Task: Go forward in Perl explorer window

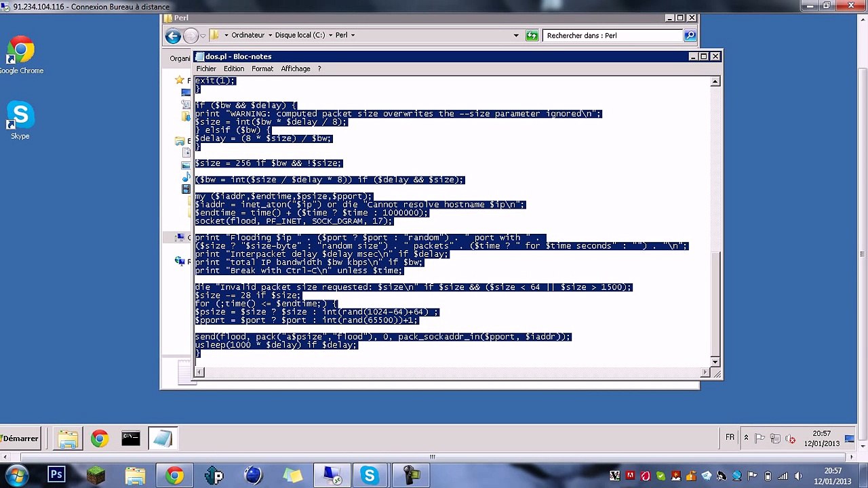Action: [x=191, y=36]
